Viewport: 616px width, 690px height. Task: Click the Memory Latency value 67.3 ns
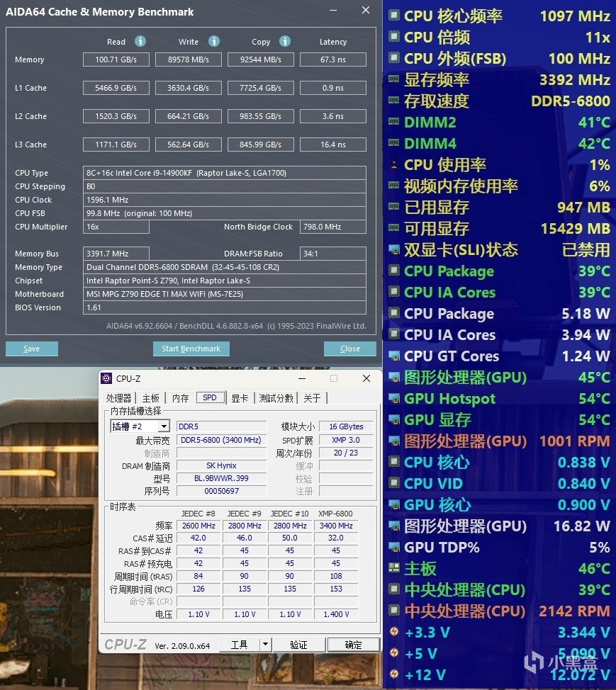point(333,60)
